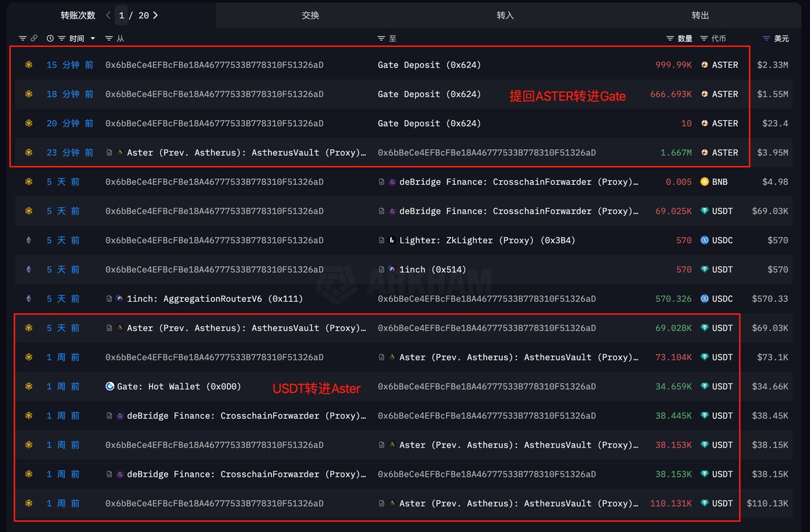Open Gate Deposit (0x624) on 666.693K row

(429, 94)
